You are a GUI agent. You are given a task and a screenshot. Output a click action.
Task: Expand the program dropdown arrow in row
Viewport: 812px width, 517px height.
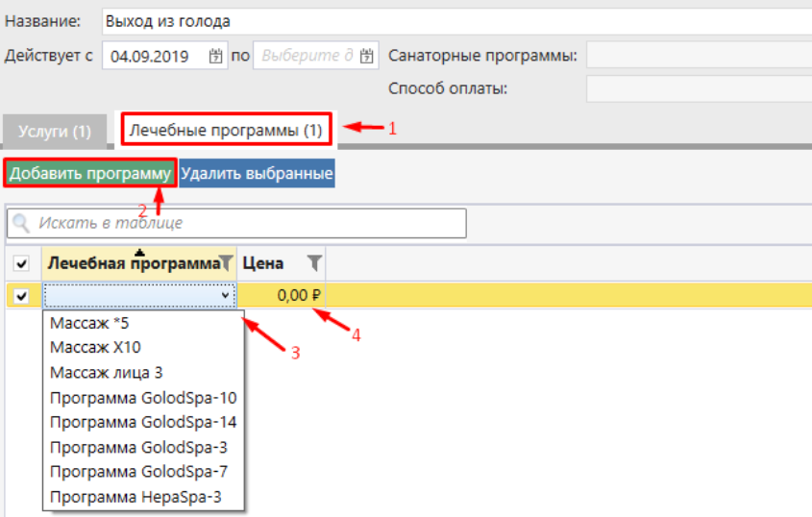pyautogui.click(x=226, y=296)
